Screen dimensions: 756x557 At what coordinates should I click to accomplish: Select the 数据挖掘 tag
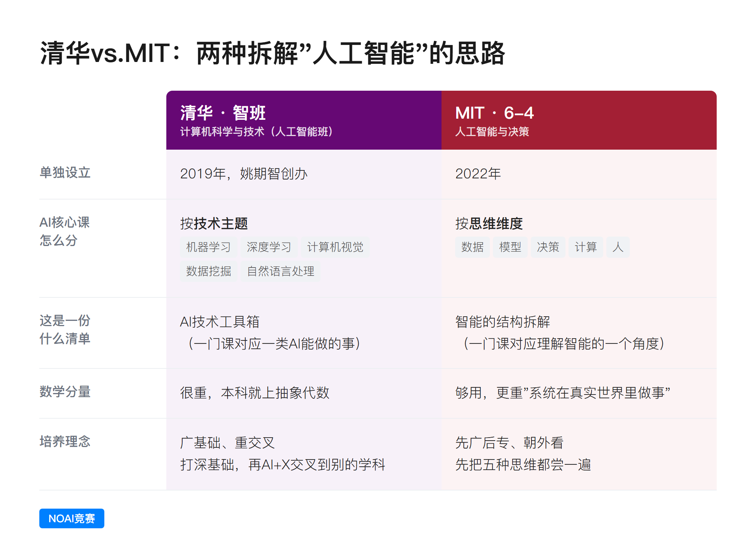pos(209,271)
